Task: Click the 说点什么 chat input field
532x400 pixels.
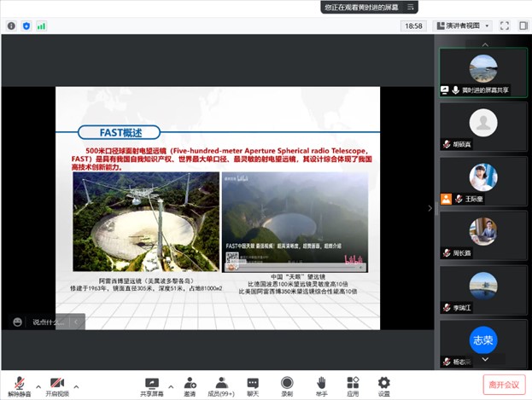Action: click(50, 322)
